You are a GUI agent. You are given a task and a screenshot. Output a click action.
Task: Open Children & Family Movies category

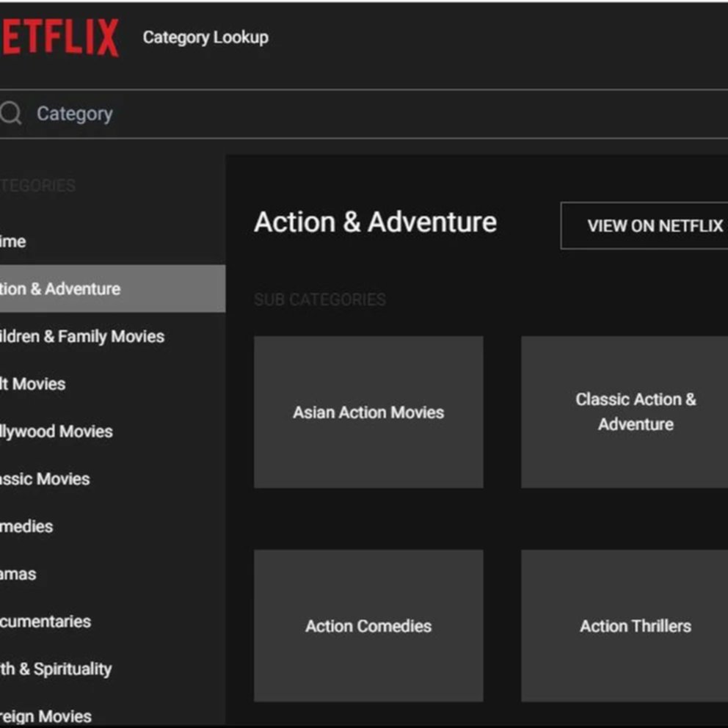(81, 337)
